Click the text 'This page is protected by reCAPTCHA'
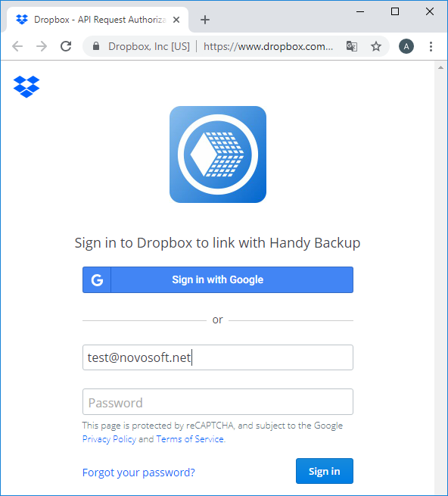This screenshot has width=448, height=496. point(157,426)
